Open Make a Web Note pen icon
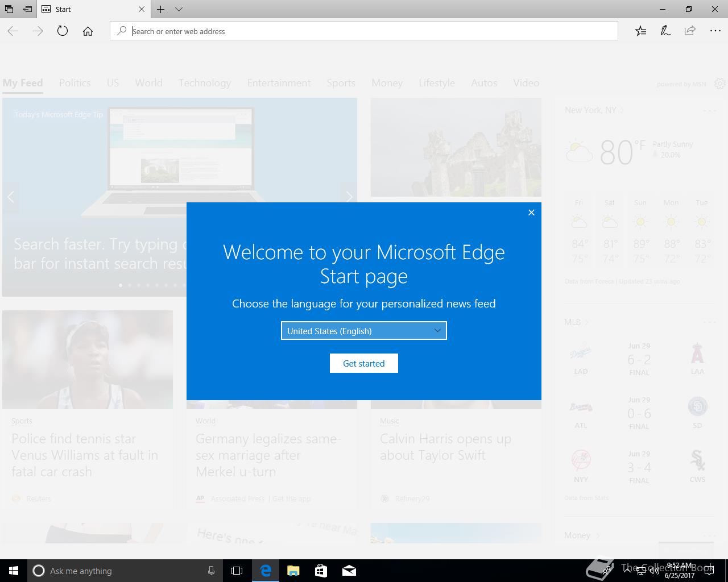 click(x=665, y=31)
